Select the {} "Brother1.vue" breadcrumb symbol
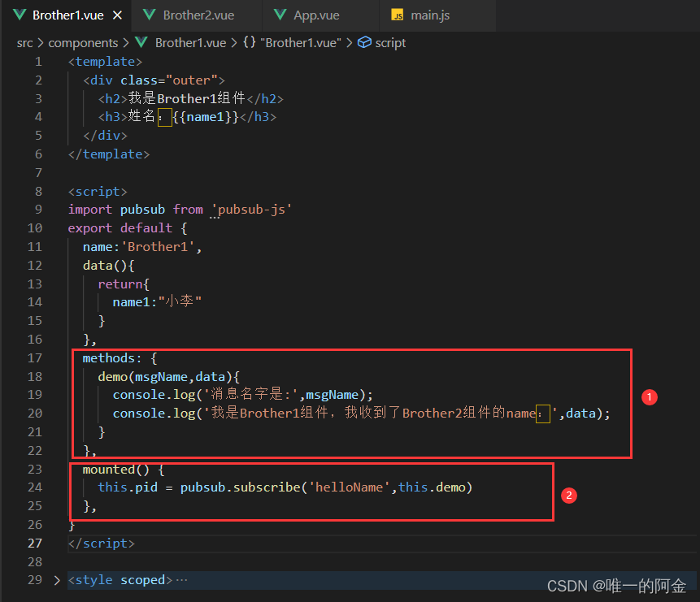Image resolution: width=700 pixels, height=602 pixels. (x=292, y=43)
